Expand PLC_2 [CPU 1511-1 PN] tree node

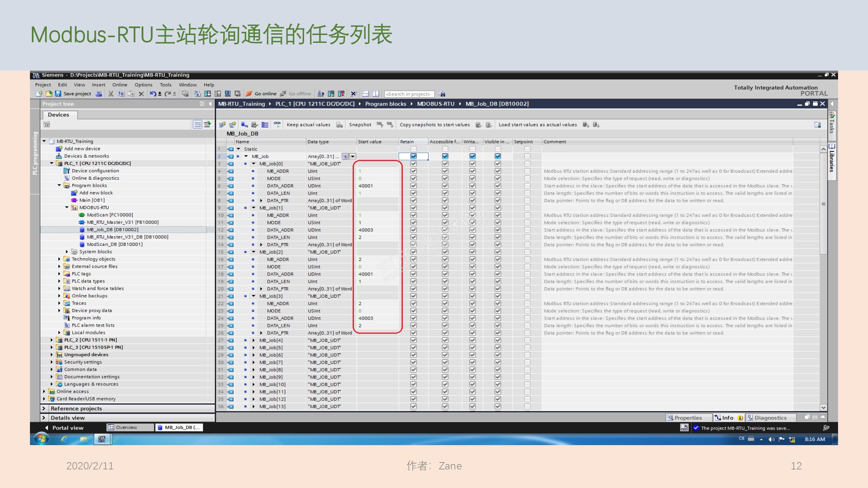point(51,340)
